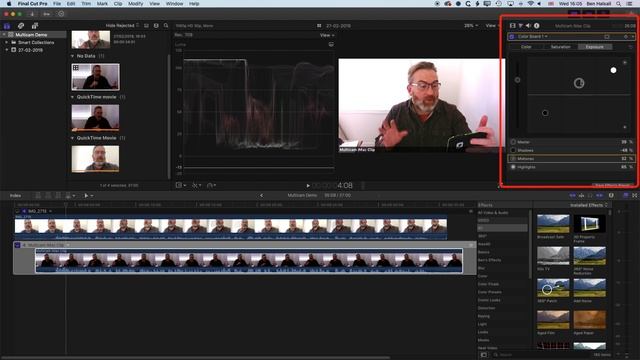Viewport: 640px width, 360px height.
Task: Click the white Highlights exposure puck
Action: tap(613, 70)
